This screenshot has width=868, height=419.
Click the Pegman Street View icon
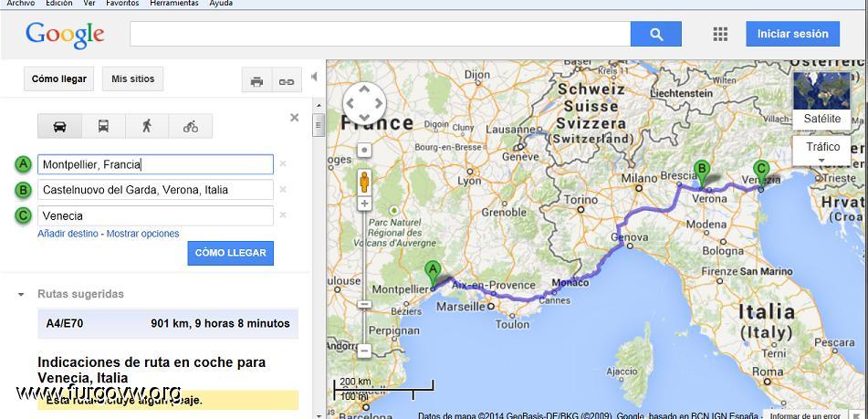pyautogui.click(x=364, y=179)
